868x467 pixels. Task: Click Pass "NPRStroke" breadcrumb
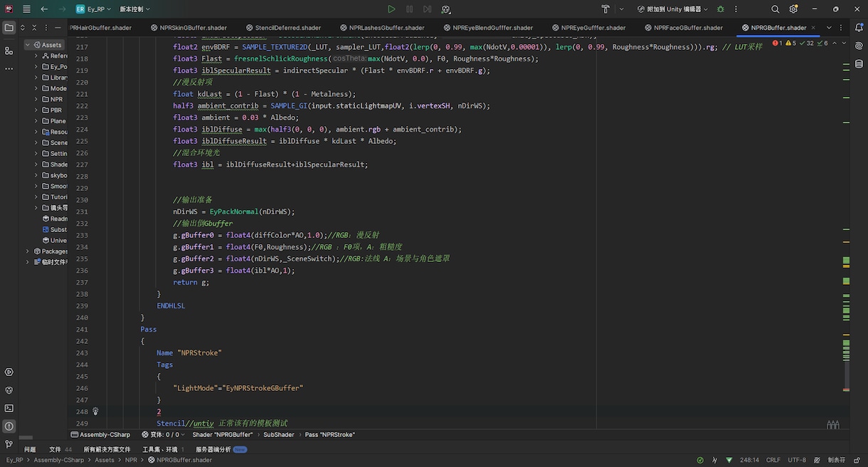tap(329, 434)
